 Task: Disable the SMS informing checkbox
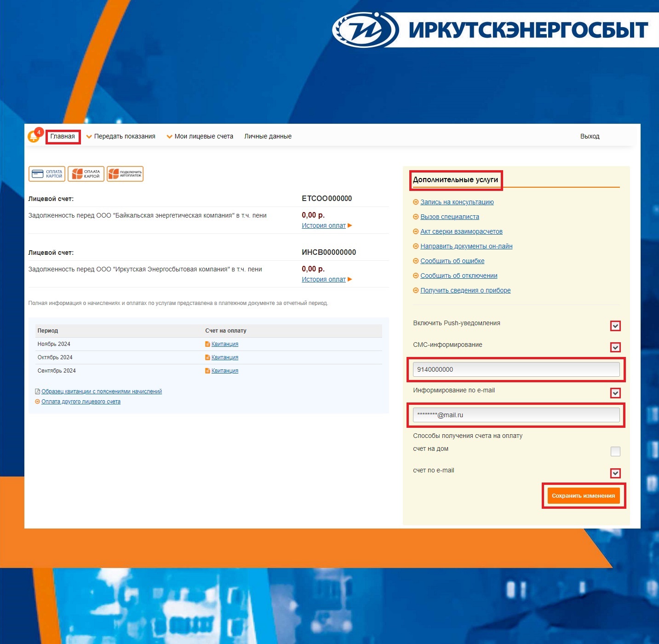pos(615,347)
